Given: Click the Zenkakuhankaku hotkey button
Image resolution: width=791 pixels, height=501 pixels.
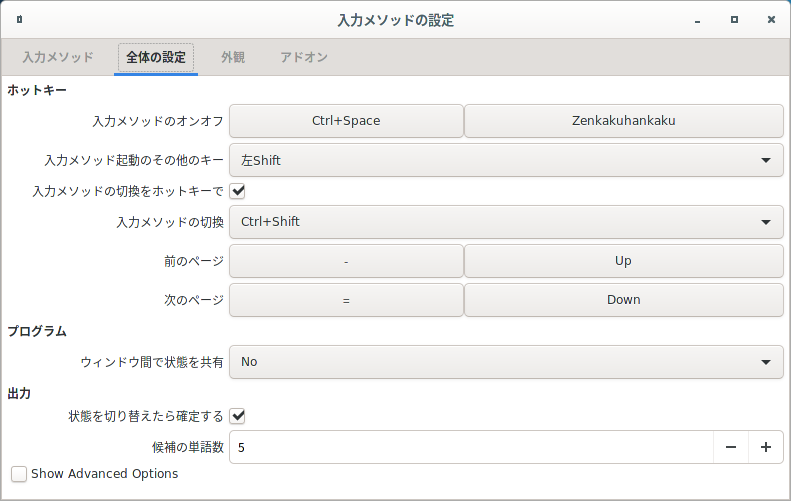Looking at the screenshot, I should [x=624, y=121].
